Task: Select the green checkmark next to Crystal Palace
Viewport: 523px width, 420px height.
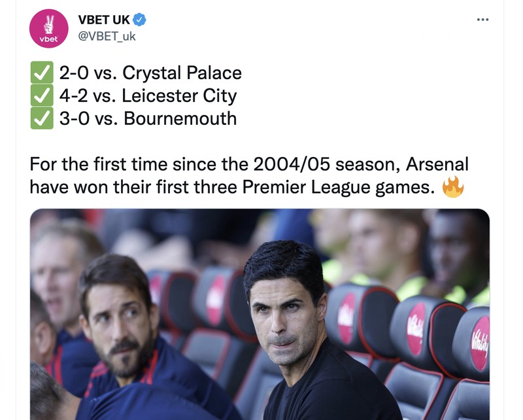Action: coord(41,73)
